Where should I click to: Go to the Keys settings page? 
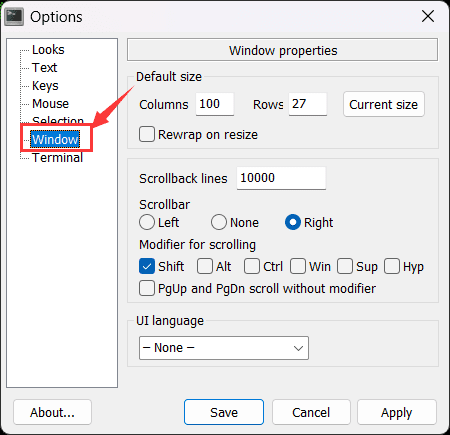(45, 86)
